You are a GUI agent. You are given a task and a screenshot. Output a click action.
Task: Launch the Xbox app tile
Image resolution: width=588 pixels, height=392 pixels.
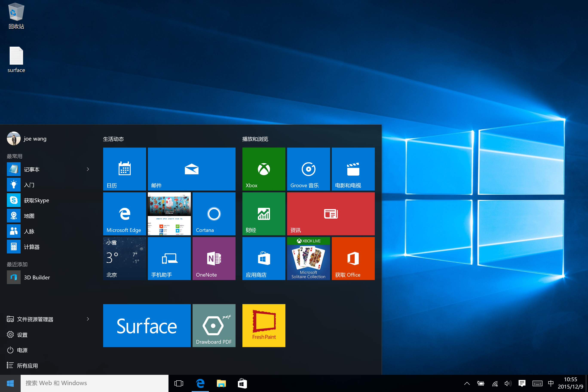(263, 169)
